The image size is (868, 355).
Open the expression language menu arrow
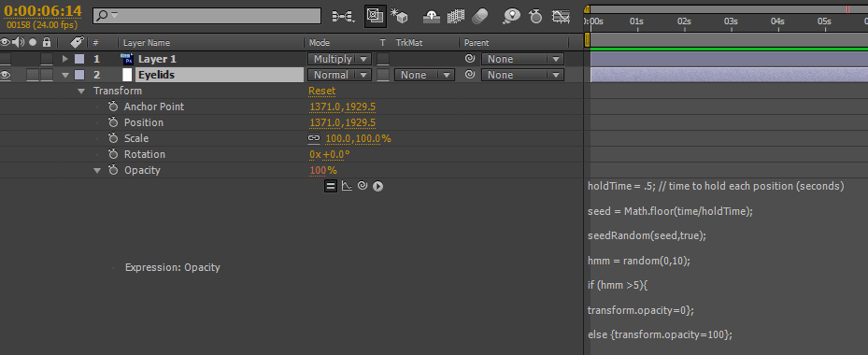[x=377, y=186]
